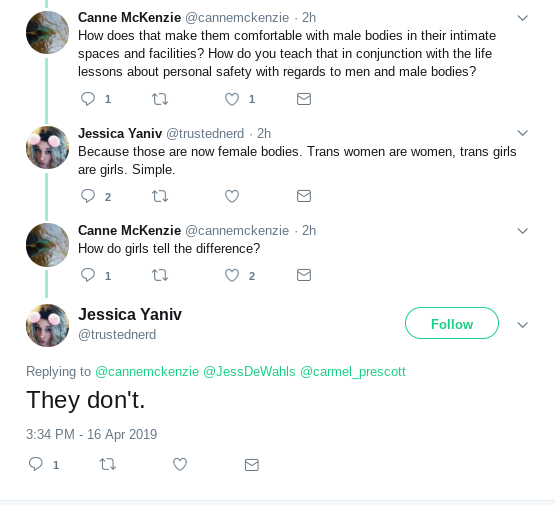Like the 'They don't.' tweet
Viewport: 555px width, 505px height.
[180, 464]
